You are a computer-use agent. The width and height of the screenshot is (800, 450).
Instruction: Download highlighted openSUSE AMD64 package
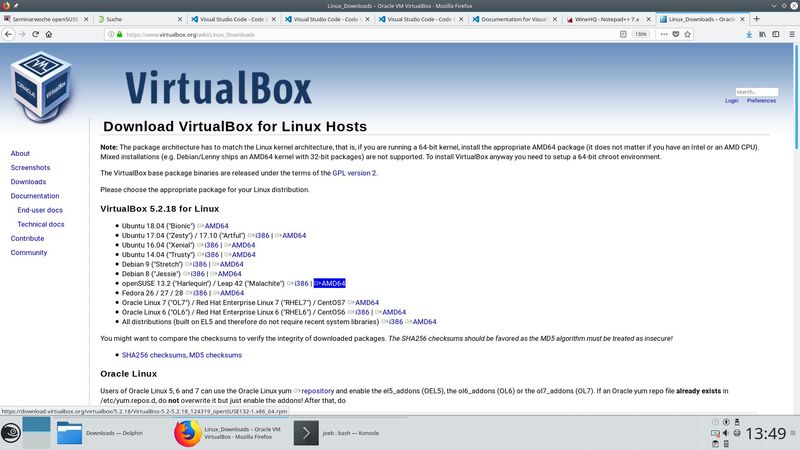(330, 283)
